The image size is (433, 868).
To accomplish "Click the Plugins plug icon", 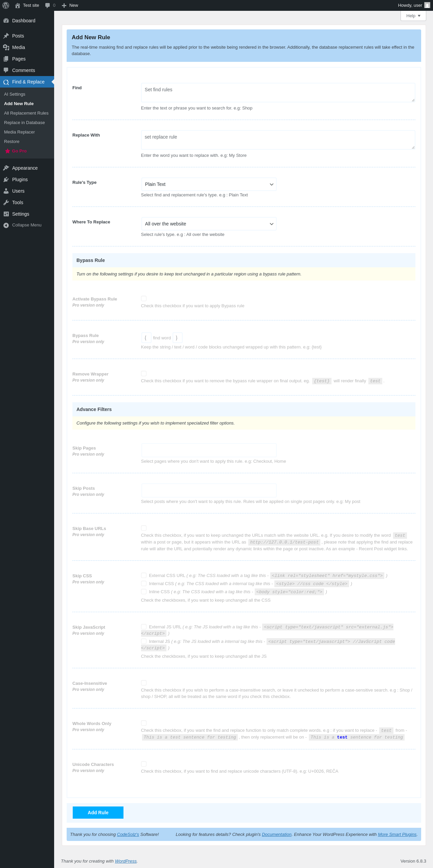I will coord(6,179).
